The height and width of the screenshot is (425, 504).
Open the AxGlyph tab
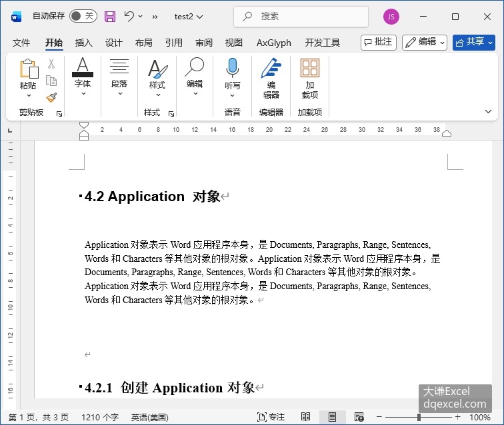pos(274,43)
